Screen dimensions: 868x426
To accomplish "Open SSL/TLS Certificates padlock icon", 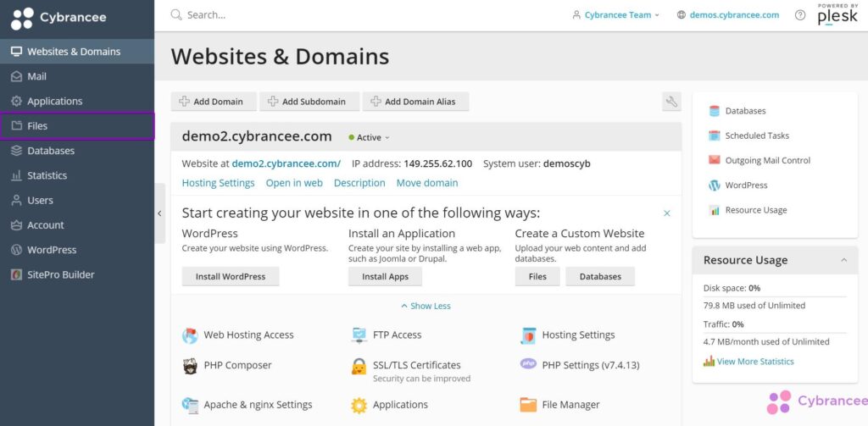I will tap(359, 366).
